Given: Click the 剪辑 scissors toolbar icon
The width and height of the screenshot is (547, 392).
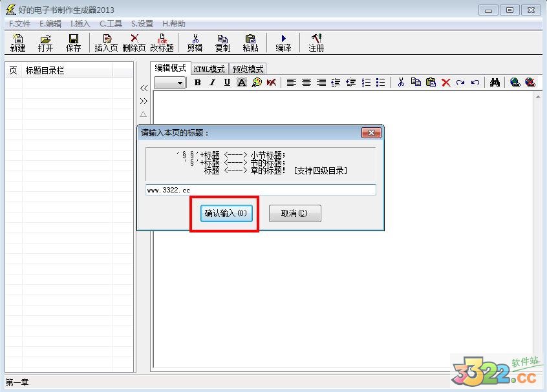Looking at the screenshot, I should (195, 43).
